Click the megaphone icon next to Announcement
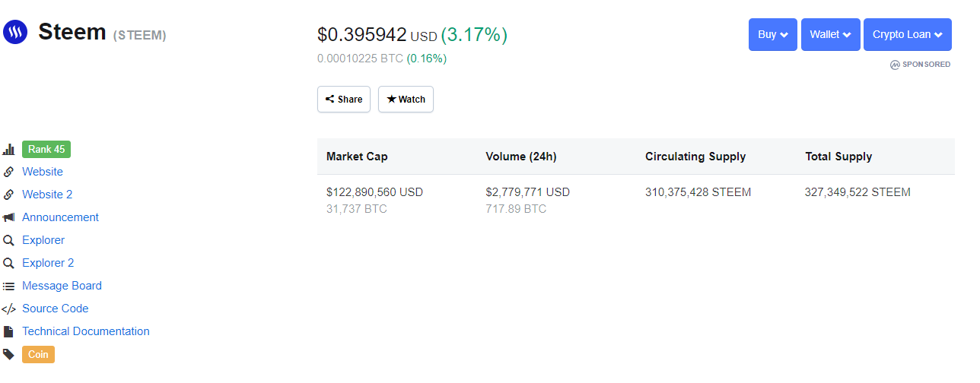980x383 pixels. tap(9, 217)
